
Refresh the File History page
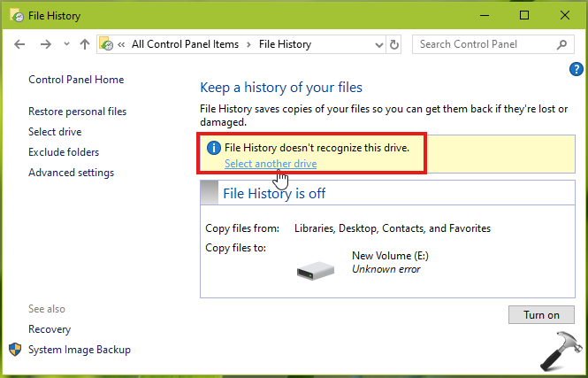coord(394,44)
